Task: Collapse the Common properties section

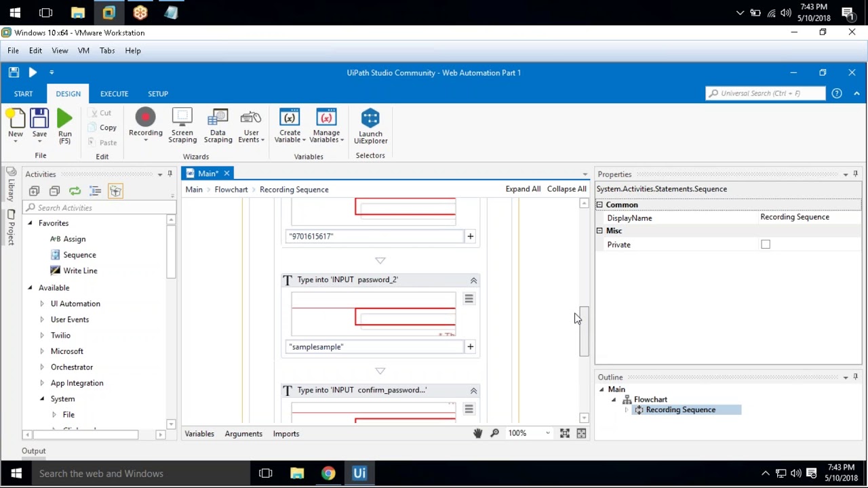Action: click(599, 205)
